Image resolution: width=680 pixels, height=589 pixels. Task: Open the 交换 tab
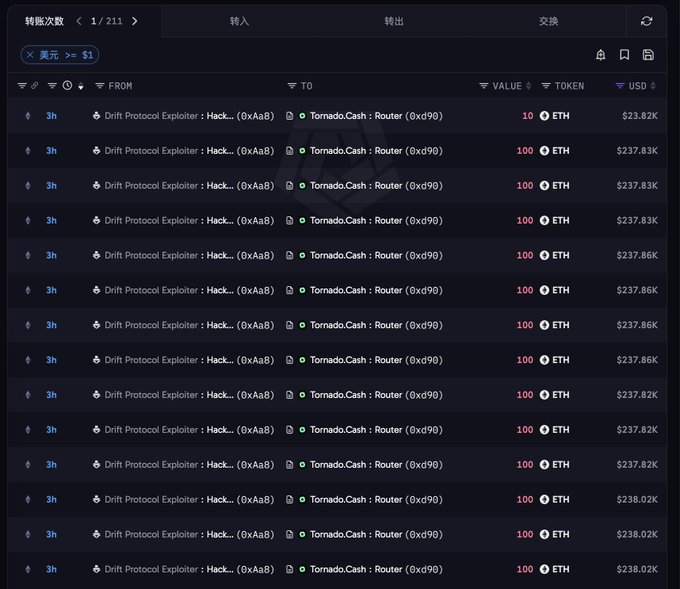(x=548, y=21)
